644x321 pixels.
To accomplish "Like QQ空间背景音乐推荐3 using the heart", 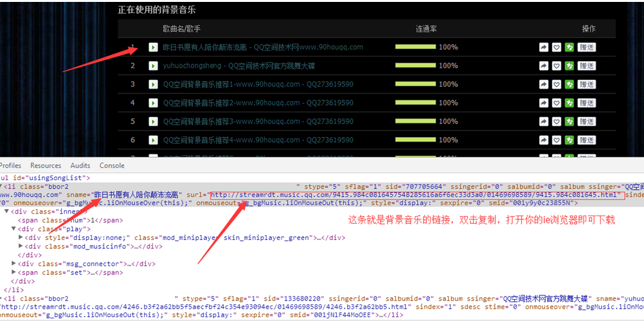I will [556, 122].
